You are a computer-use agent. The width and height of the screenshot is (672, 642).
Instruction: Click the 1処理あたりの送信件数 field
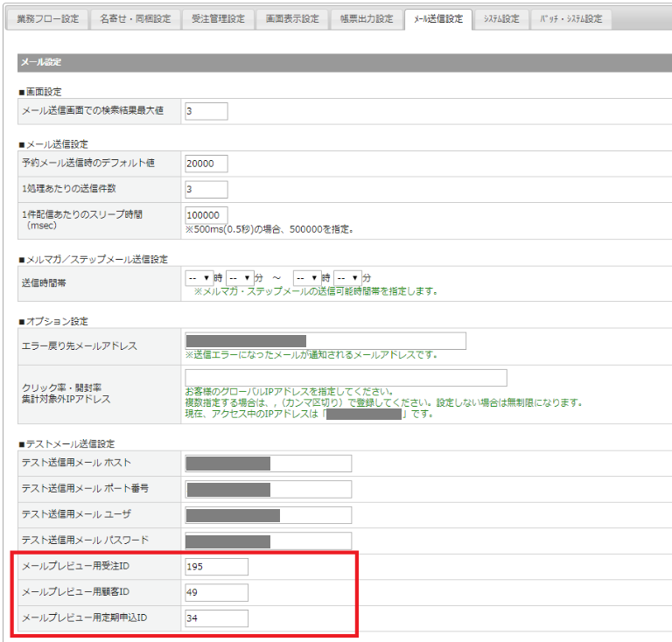click(x=206, y=189)
